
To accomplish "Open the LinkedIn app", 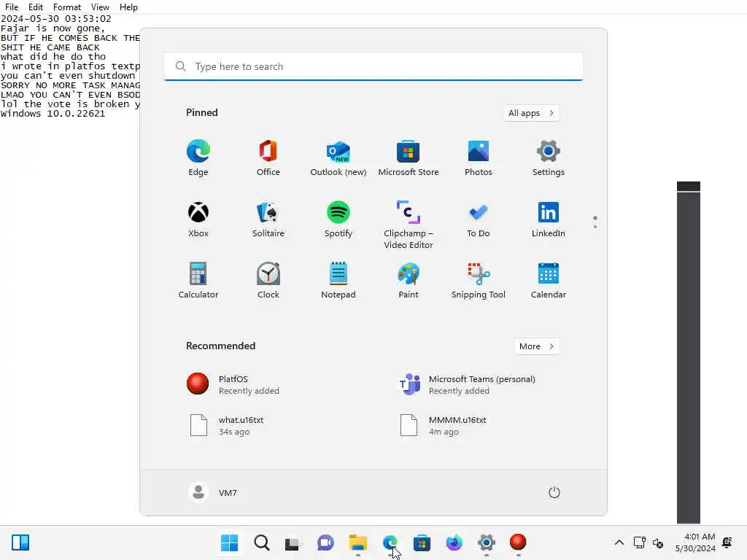I will click(x=549, y=219).
